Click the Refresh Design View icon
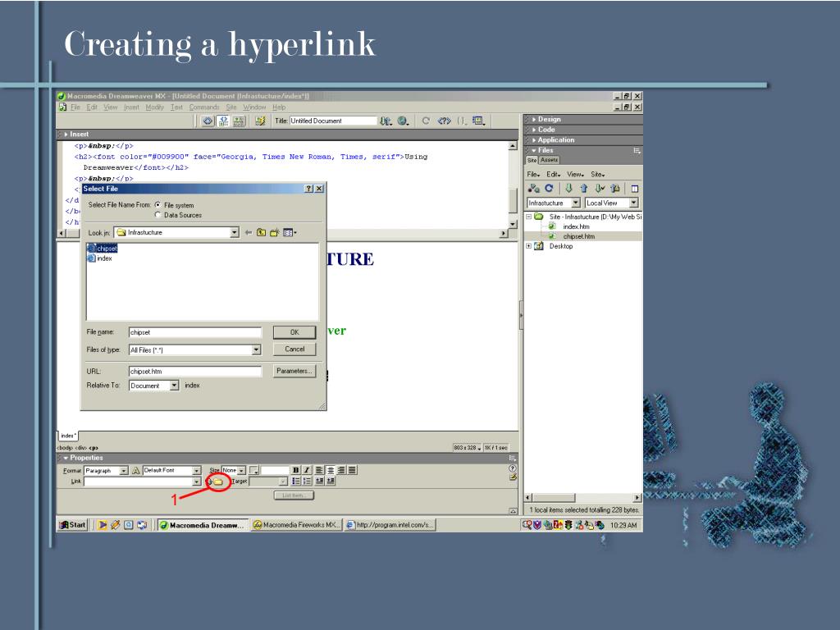 (426, 121)
